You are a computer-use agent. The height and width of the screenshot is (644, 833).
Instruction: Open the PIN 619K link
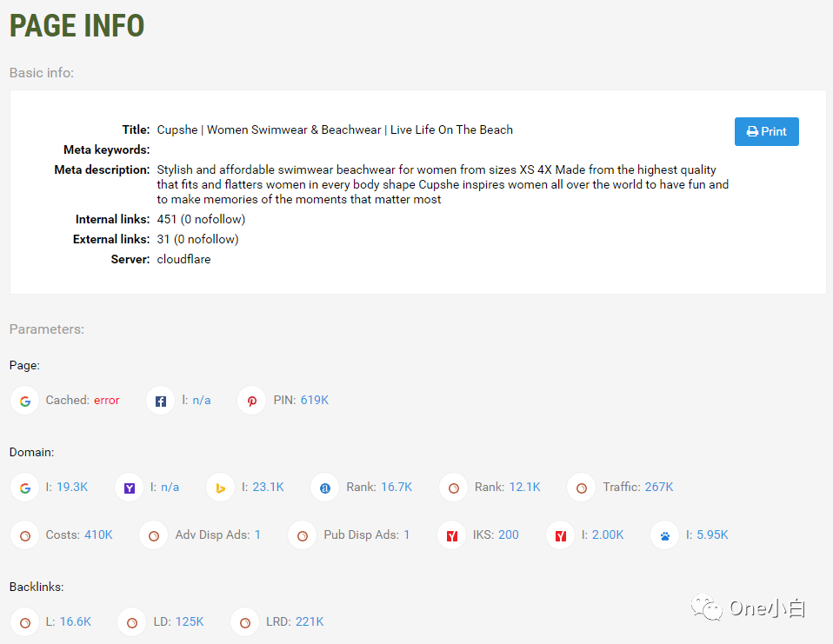(315, 401)
